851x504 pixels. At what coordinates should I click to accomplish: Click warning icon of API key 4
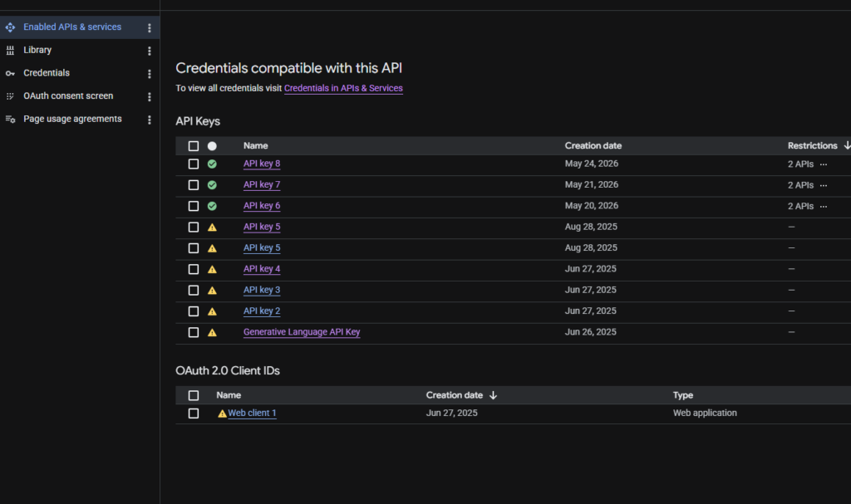212,269
